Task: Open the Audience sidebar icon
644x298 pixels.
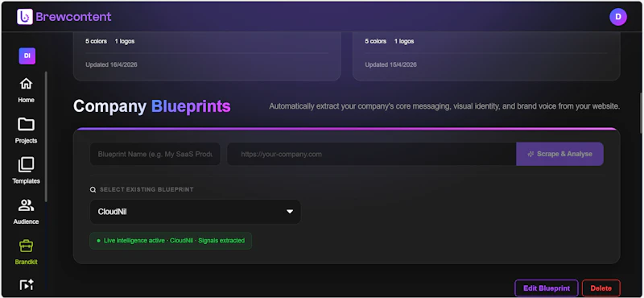Action: [x=26, y=205]
